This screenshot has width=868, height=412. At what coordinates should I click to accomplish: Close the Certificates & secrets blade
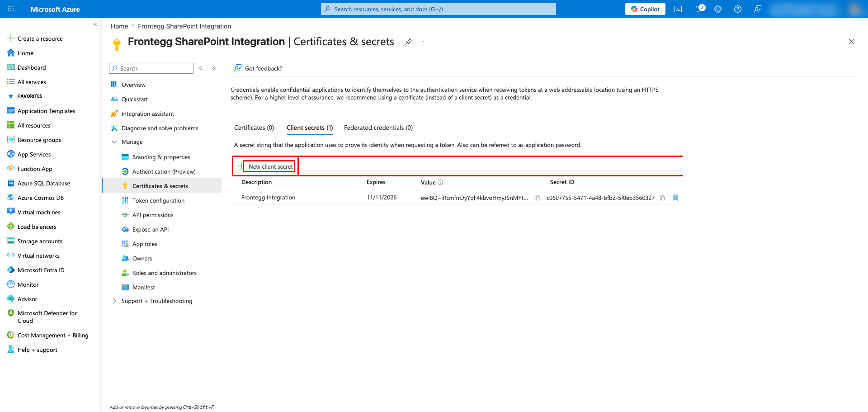pos(852,42)
